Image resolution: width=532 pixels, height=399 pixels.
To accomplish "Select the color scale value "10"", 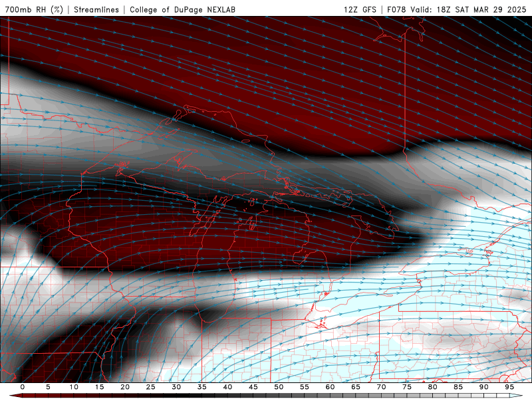I will tap(74, 387).
